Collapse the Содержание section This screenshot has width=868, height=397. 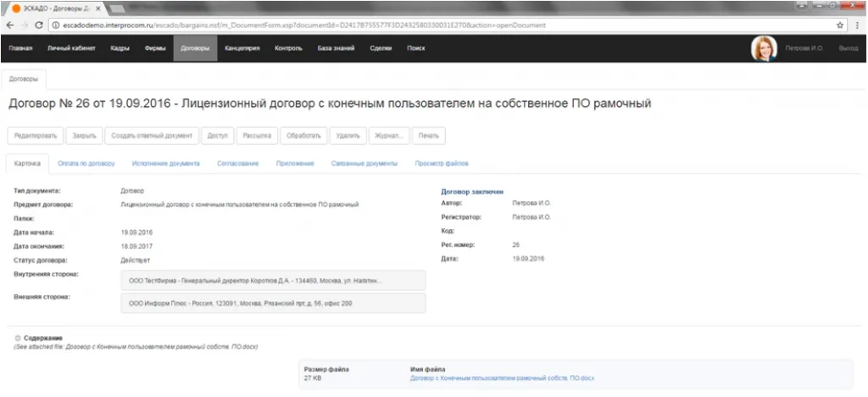18,338
